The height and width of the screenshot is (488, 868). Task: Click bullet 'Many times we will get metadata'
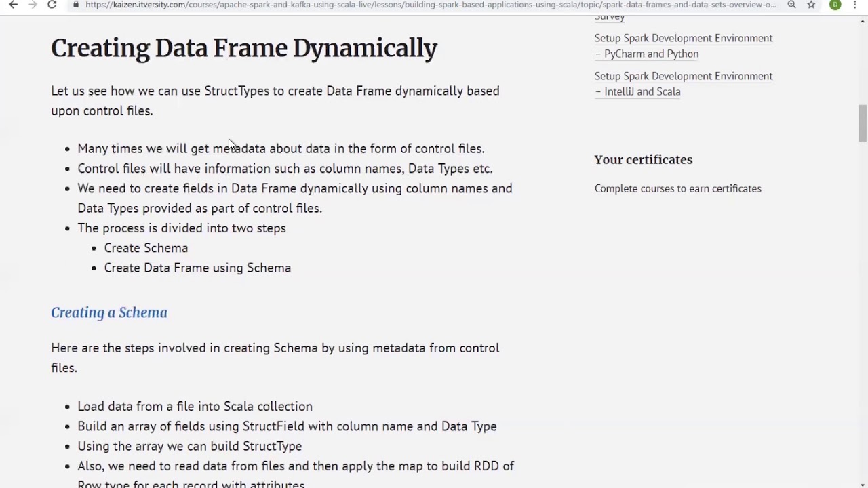(x=281, y=148)
